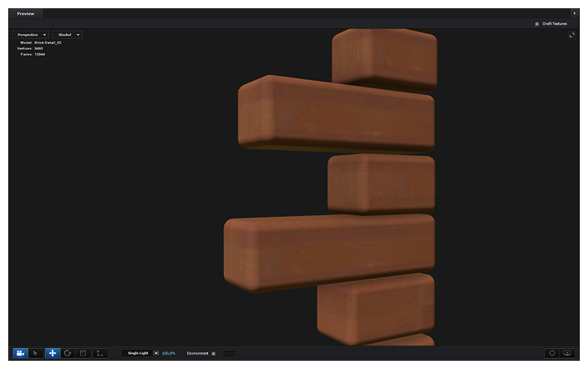Open the Perspective view dropdown
Screen dimensions: 588x369
click(30, 35)
